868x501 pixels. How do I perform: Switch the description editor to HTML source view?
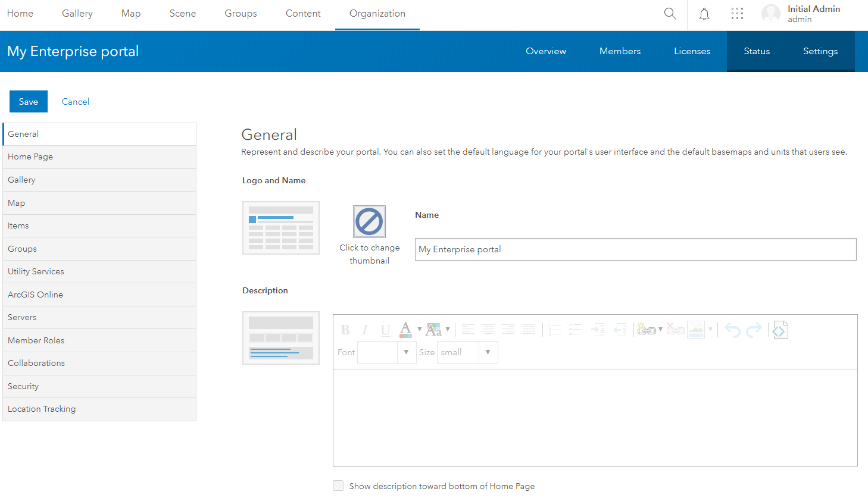pyautogui.click(x=780, y=330)
